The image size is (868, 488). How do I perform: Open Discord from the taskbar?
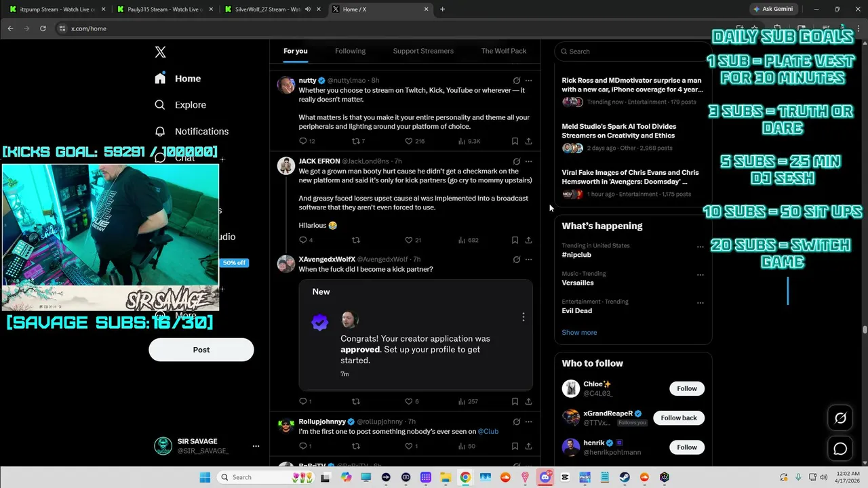[x=545, y=477]
